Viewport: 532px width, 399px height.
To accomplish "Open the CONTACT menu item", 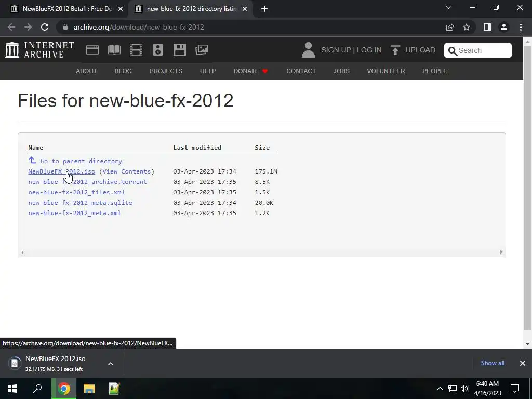I will (301, 71).
